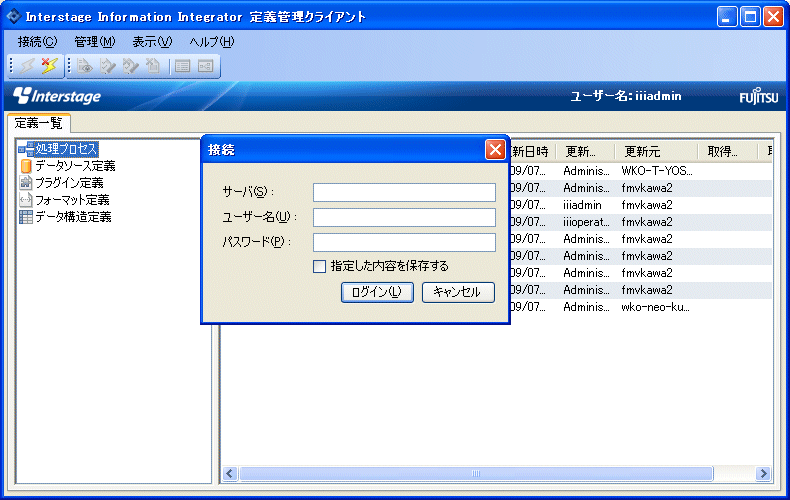Select データソース定義 tree item
The width and height of the screenshot is (790, 500).
tap(75, 166)
